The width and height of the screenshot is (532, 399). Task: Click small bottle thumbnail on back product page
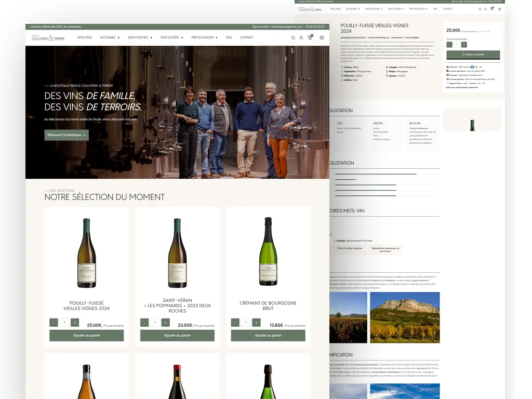[x=472, y=125]
